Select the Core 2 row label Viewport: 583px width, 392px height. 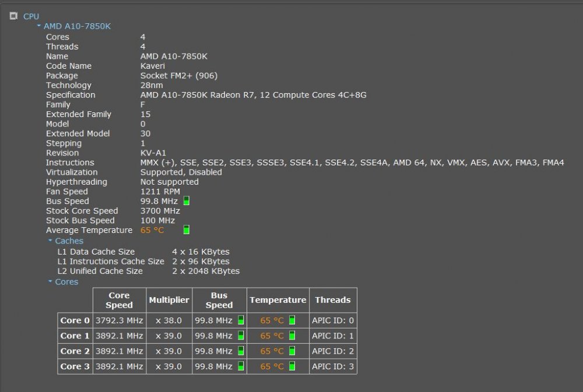tap(75, 351)
